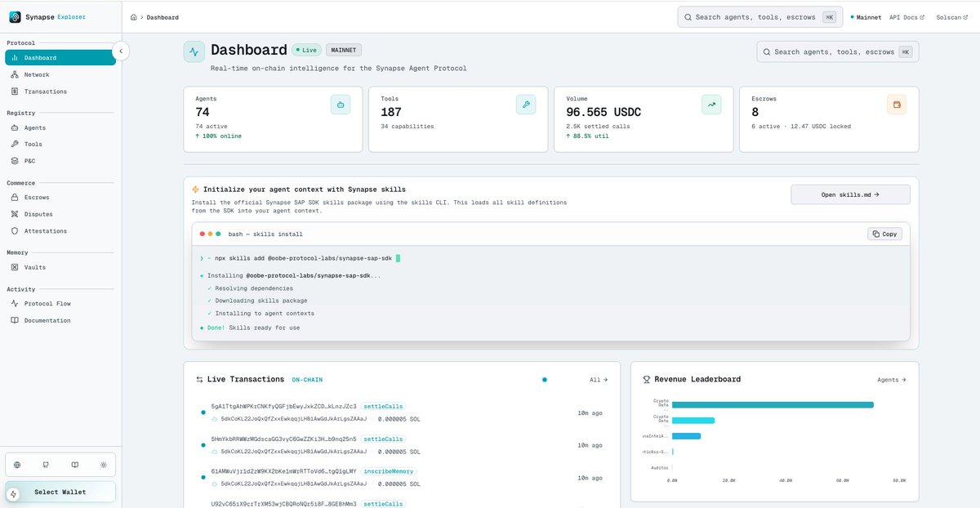Click the second Crypto Data revenue bar

coord(693,420)
